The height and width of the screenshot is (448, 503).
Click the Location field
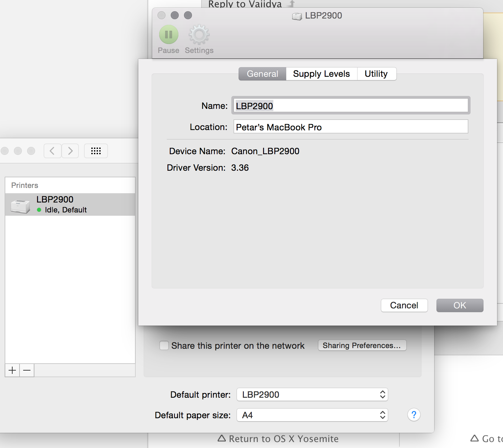pos(351,127)
